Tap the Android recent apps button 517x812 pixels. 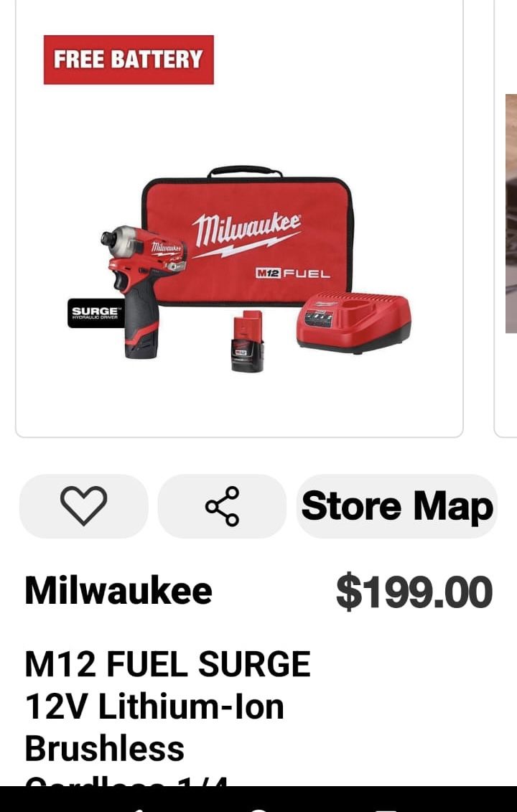(x=384, y=808)
